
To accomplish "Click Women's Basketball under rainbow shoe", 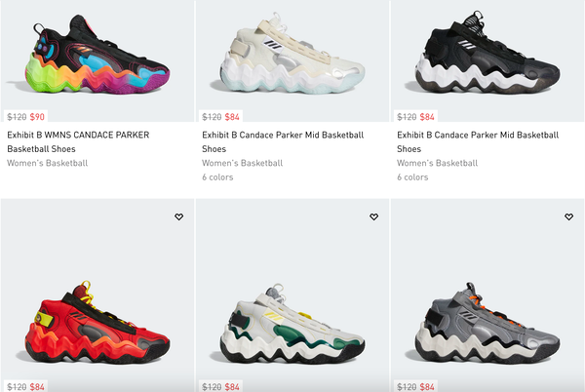I will [x=48, y=163].
